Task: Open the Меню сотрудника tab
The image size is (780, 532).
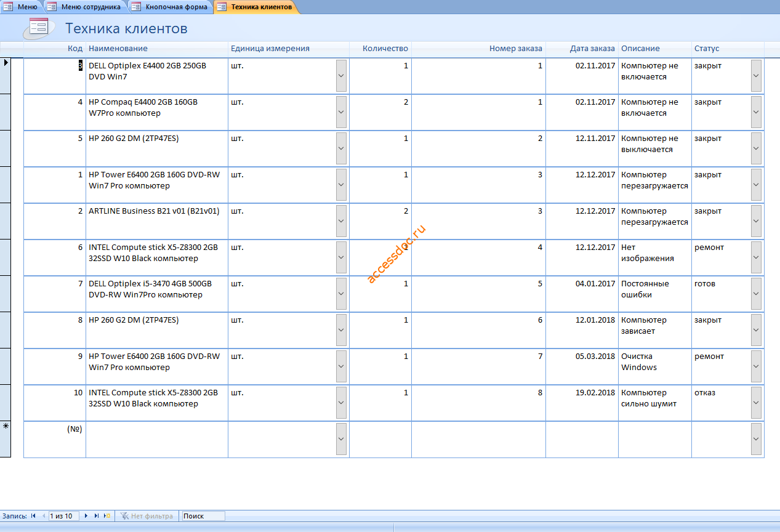Action: point(85,7)
